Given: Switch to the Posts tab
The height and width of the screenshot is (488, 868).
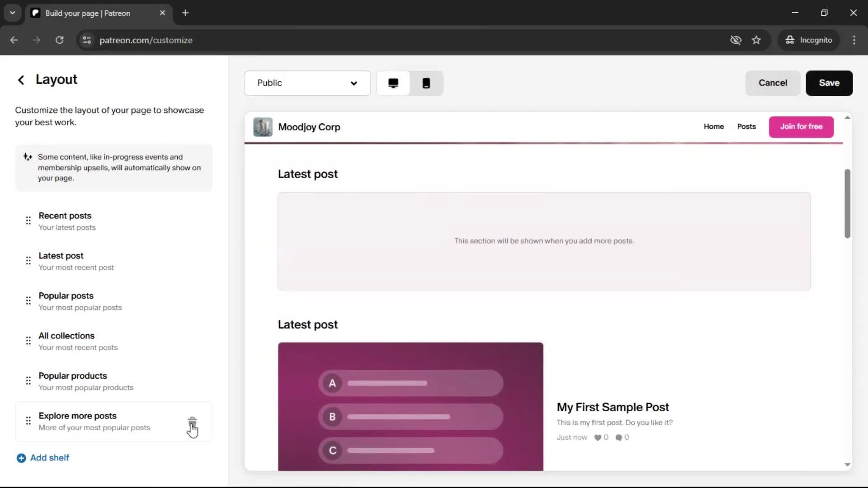Looking at the screenshot, I should pos(746,127).
